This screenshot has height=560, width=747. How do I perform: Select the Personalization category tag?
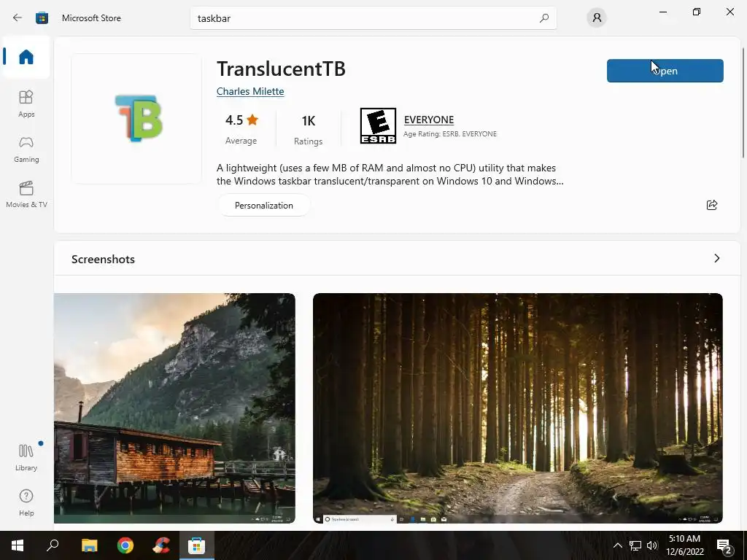pos(264,205)
